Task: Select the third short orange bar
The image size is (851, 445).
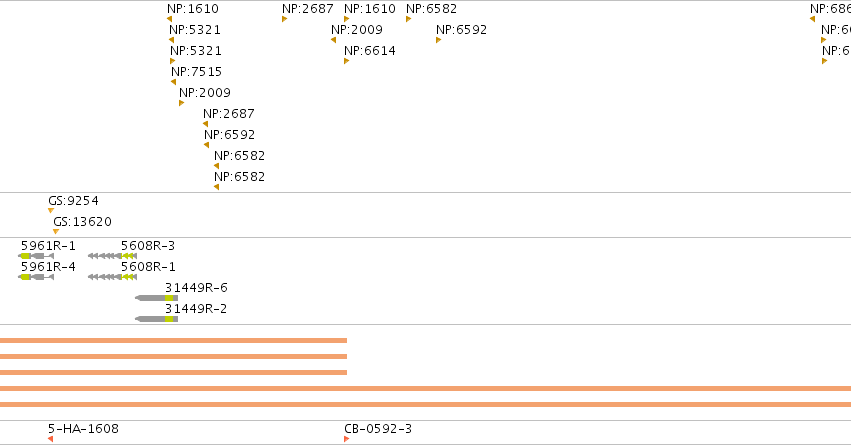Action: (173, 372)
